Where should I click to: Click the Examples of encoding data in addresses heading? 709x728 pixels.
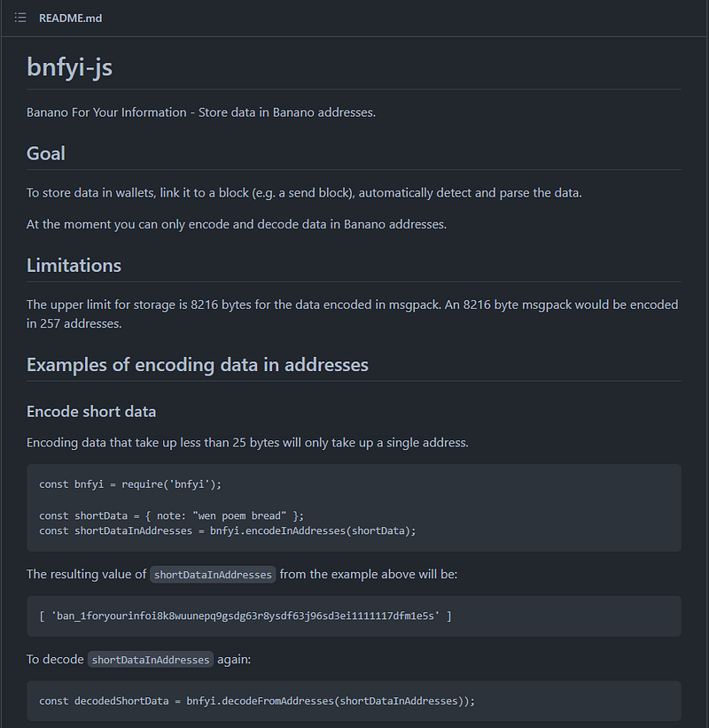[198, 365]
